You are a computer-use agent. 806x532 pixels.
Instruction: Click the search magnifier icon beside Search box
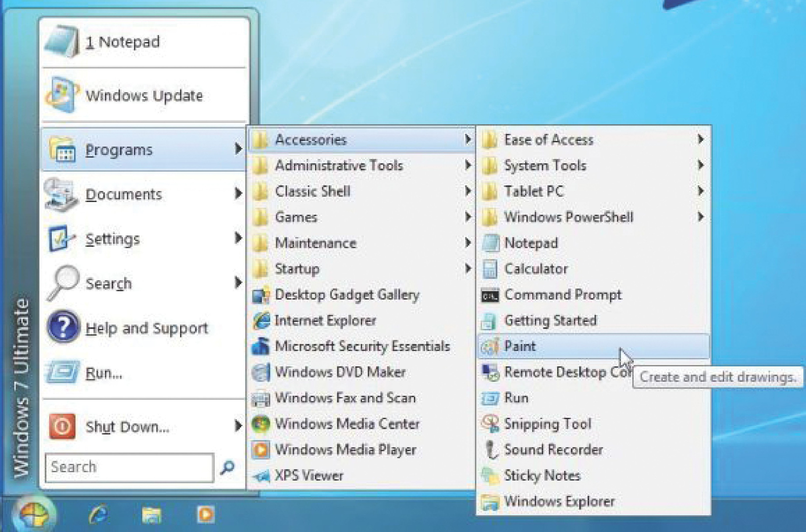point(228,467)
